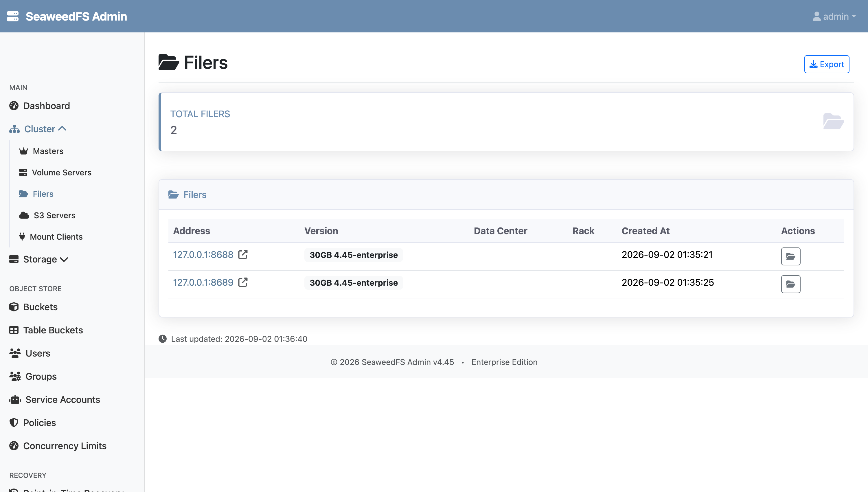Click the Last updated timestamp text

point(239,339)
